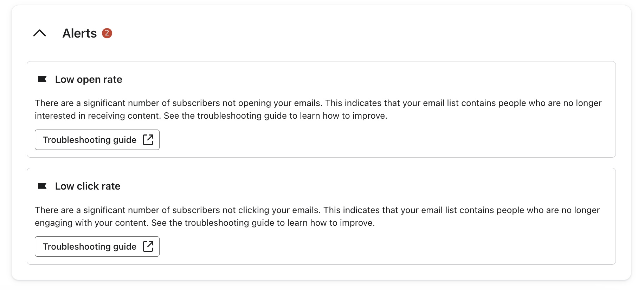Click the 'engaging with your content' text line
Image resolution: width=644 pixels, height=290 pixels.
[x=92, y=223]
